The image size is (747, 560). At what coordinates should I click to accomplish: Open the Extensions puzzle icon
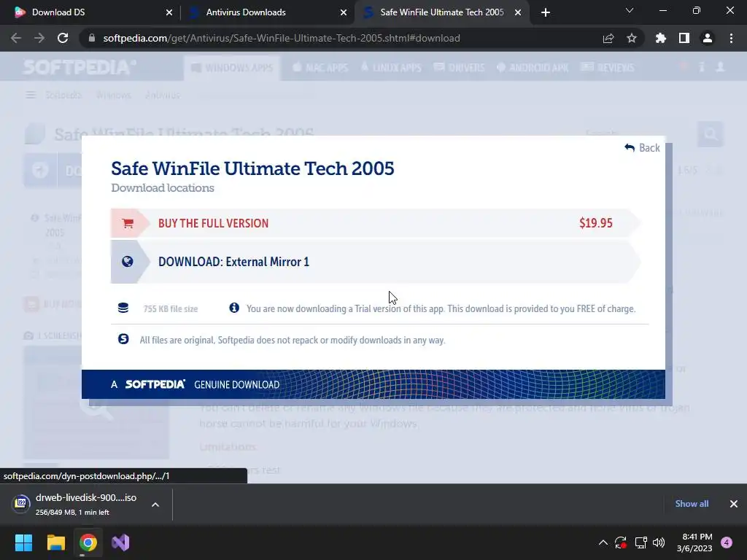[661, 38]
